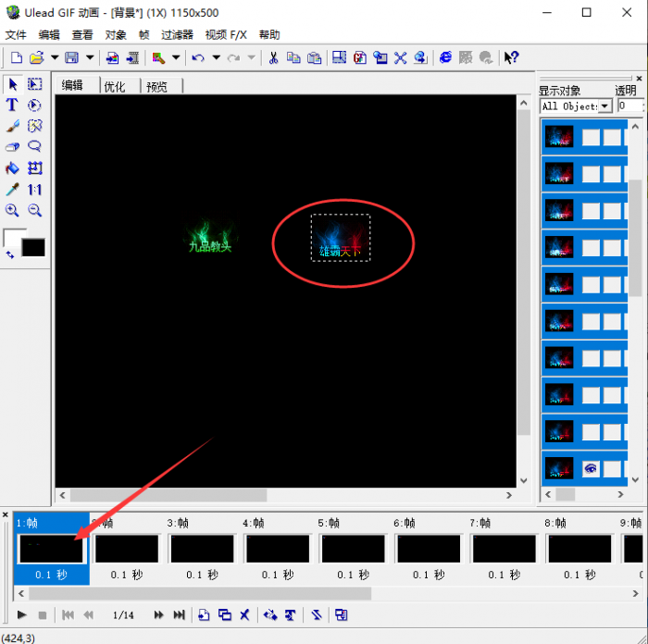The image size is (648, 644).
Task: Select the 3:帧 frame thumbnail
Action: click(x=201, y=549)
